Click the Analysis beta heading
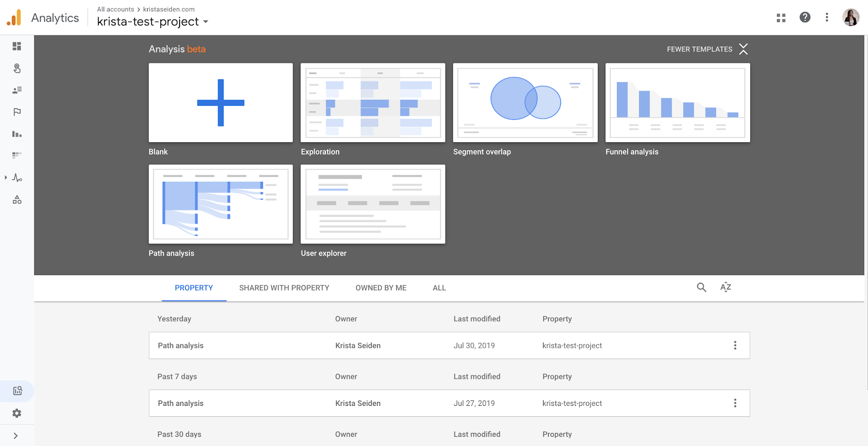This screenshot has width=868, height=446. 177,49
